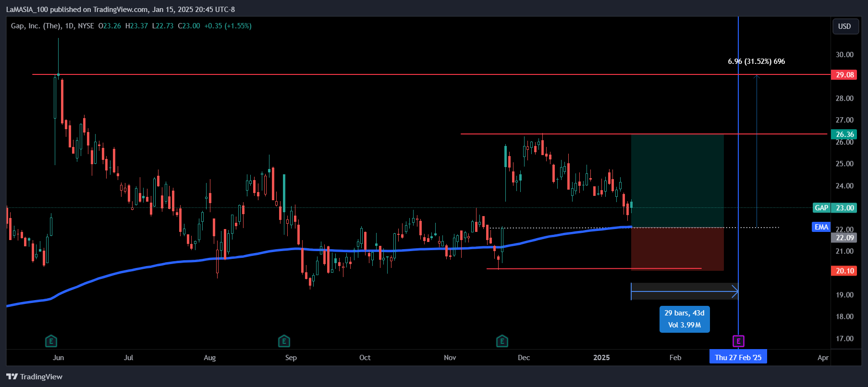Click the Jul label on time axis
868x387 pixels.
click(128, 358)
